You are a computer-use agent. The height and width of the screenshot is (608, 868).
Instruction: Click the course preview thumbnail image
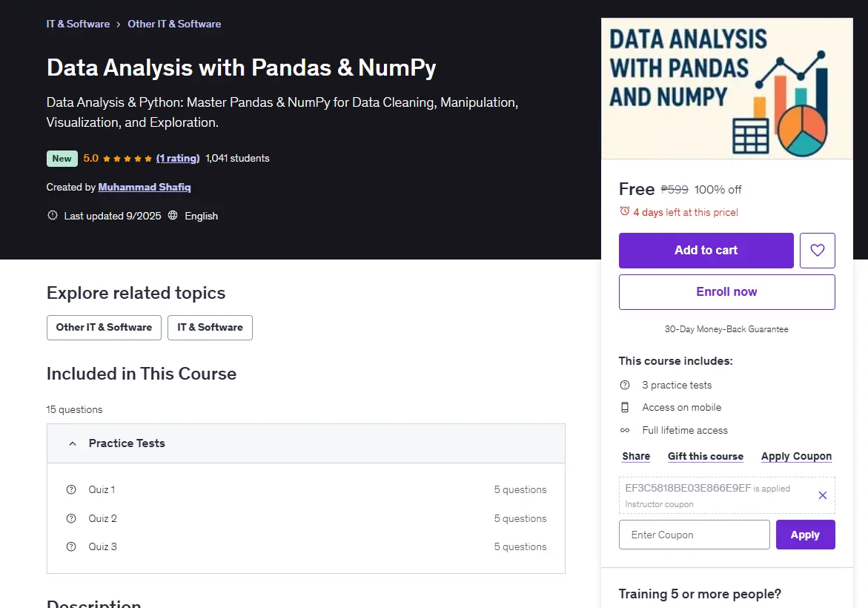727,88
